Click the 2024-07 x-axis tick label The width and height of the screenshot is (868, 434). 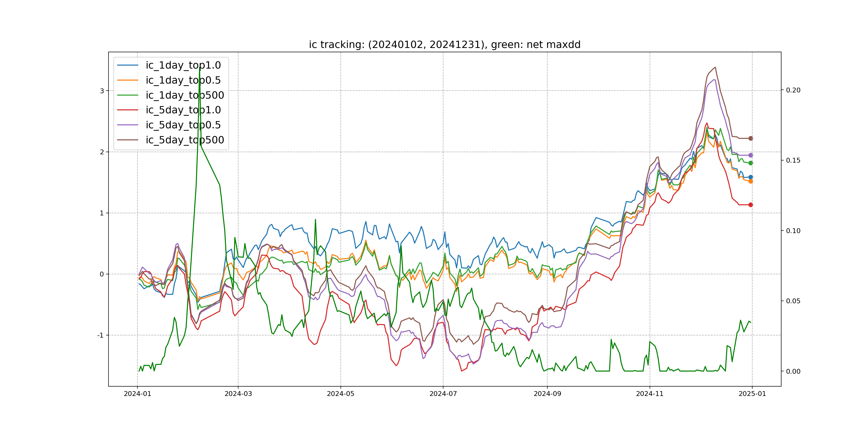tap(443, 394)
